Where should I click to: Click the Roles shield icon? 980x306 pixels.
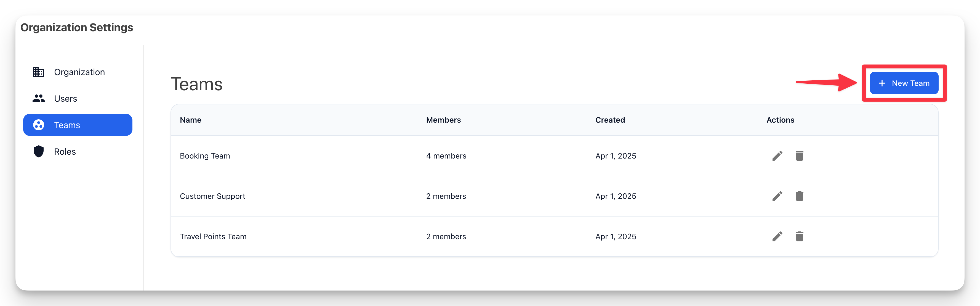pos(38,151)
